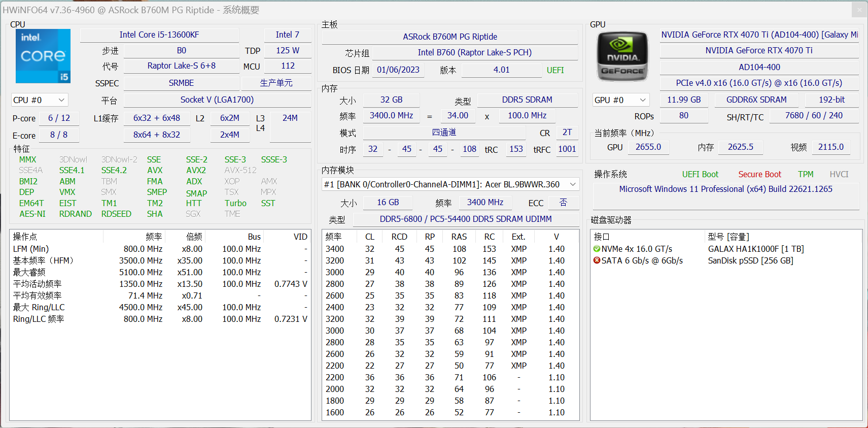Viewport: 868px width, 428px height.
Task: Select the 最大 Ring/LLC row
Action: coord(160,307)
